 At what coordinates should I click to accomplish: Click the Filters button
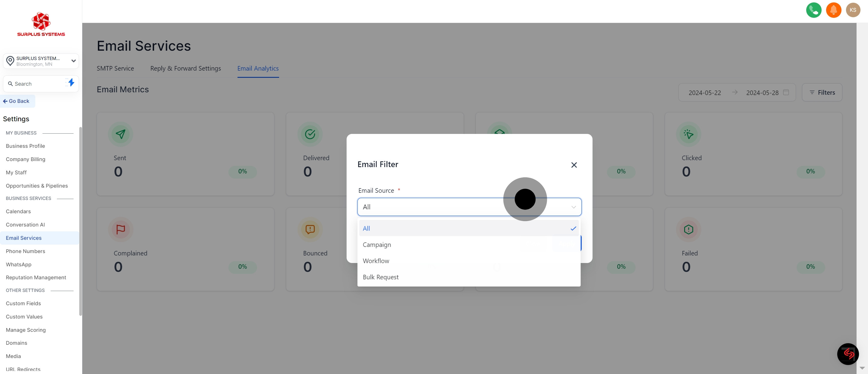click(x=822, y=92)
